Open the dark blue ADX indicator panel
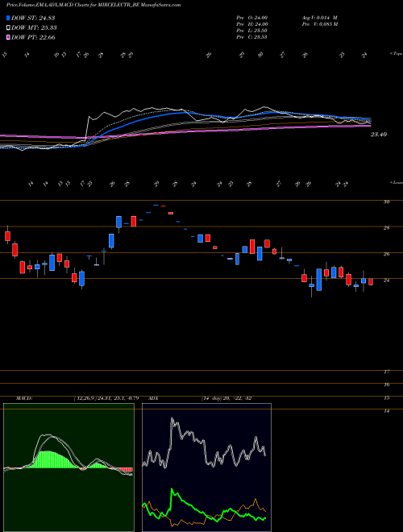The image size is (403, 532). coord(206,468)
